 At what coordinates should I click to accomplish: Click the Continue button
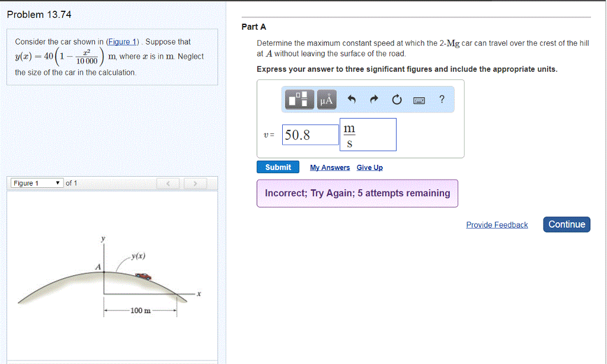567,224
